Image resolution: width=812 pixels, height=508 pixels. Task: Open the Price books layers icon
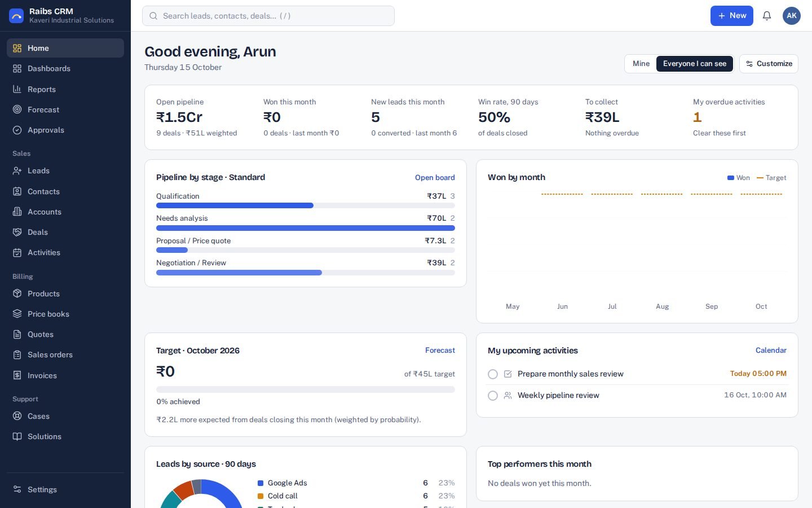[x=17, y=314]
